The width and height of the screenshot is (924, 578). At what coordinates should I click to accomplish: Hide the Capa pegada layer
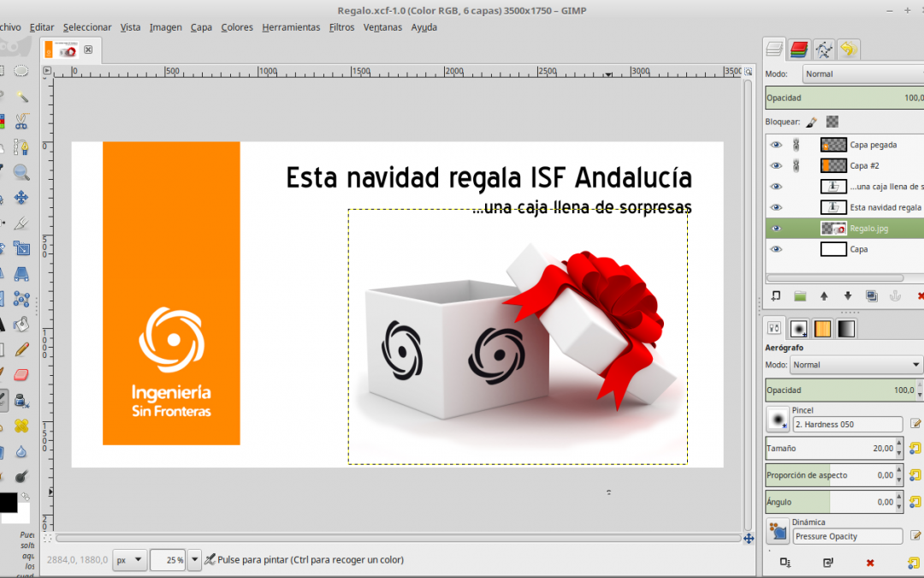pos(776,145)
